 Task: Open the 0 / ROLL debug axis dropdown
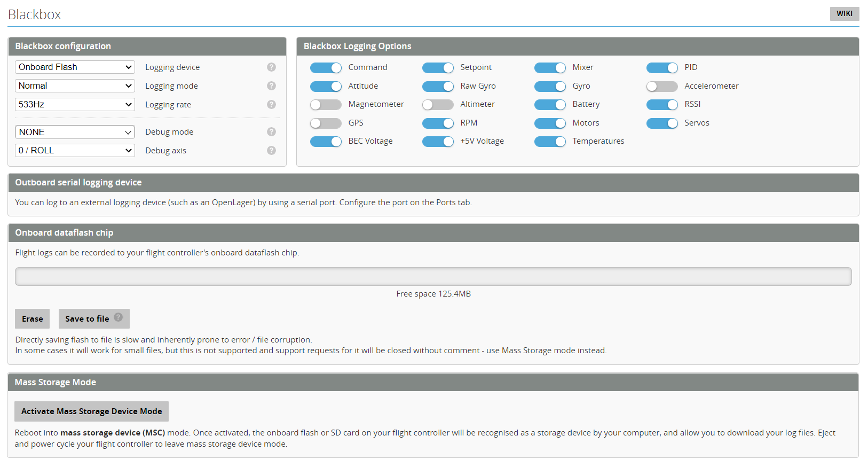click(x=75, y=151)
